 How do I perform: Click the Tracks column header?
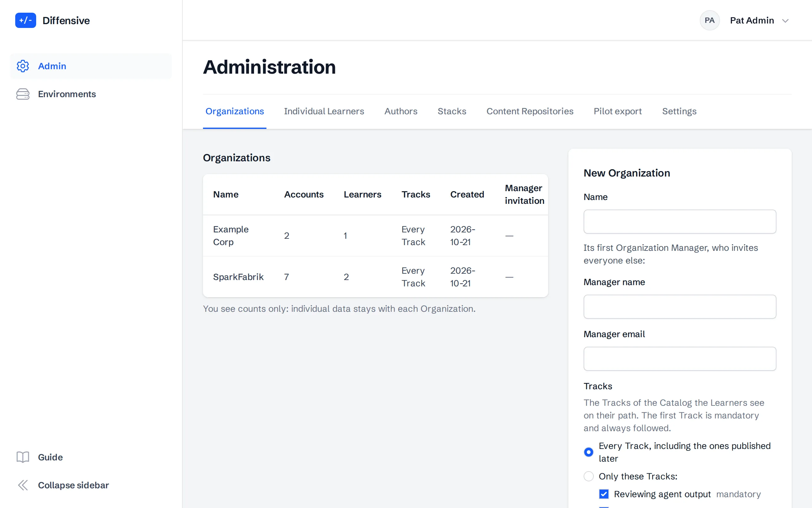coord(416,194)
